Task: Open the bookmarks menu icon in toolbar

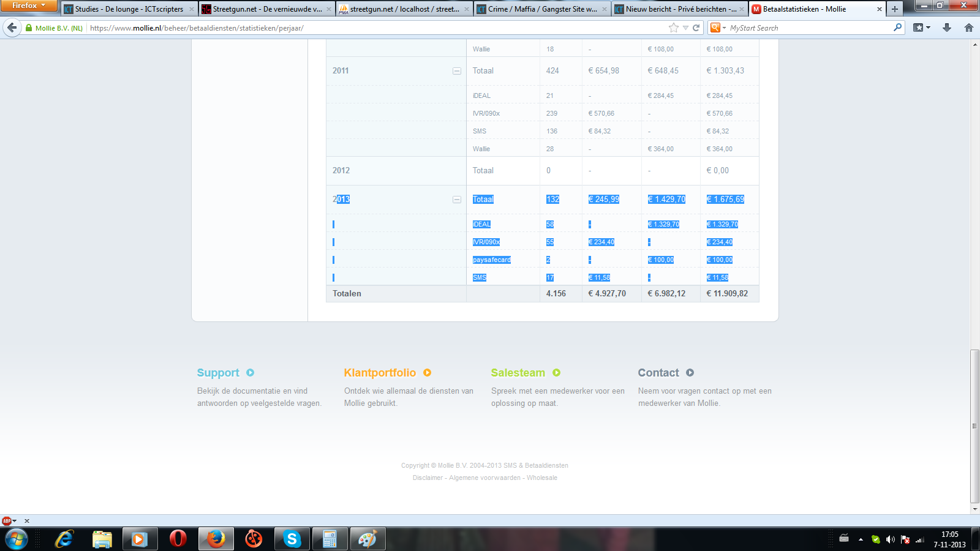Action: pos(921,28)
